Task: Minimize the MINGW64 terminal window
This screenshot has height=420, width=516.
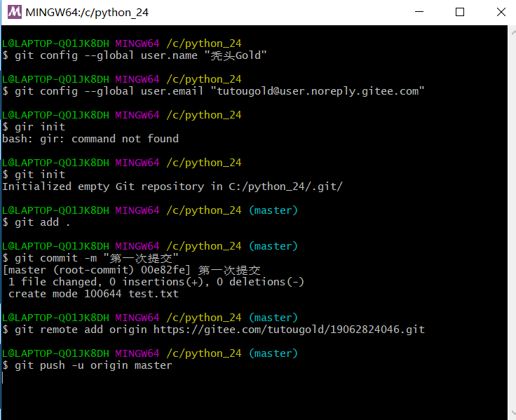Action: pos(419,12)
